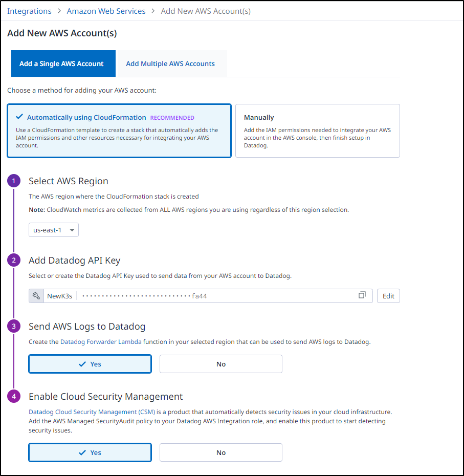This screenshot has width=464, height=476.
Task: Select No for Send AWS Logs to Datadog
Action: tap(221, 364)
